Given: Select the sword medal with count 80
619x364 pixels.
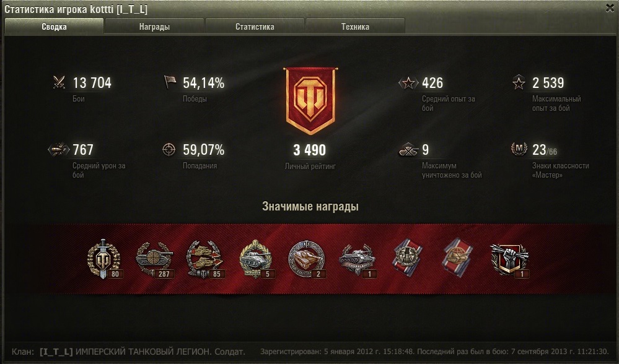Looking at the screenshot, I should click(x=104, y=259).
